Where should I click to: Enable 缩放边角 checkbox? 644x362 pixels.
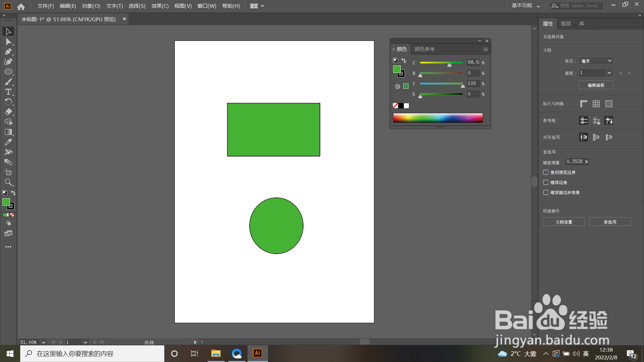(x=546, y=182)
